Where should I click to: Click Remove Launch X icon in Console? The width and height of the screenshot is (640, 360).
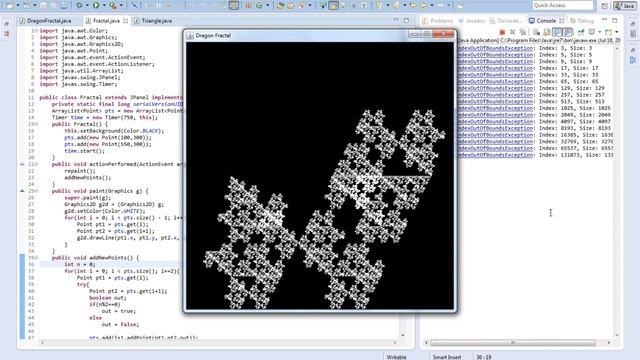tap(513, 32)
